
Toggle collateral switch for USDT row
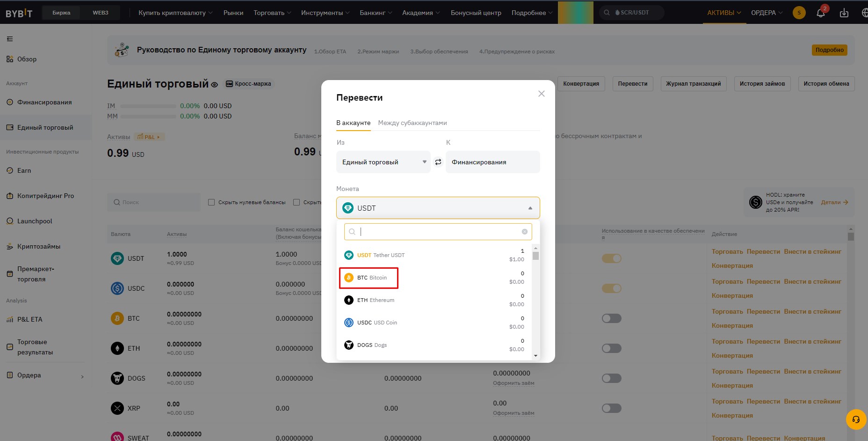611,258
